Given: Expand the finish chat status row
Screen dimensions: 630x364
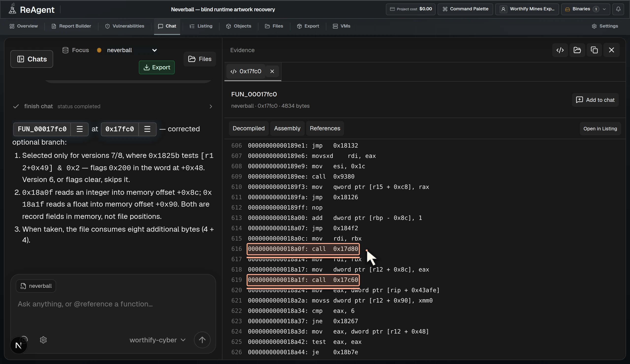Looking at the screenshot, I should click(113, 106).
